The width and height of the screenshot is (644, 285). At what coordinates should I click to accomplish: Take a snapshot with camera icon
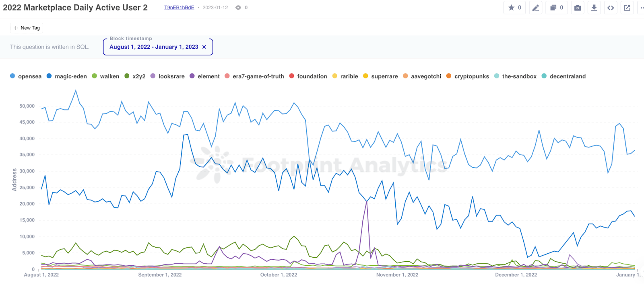point(578,8)
